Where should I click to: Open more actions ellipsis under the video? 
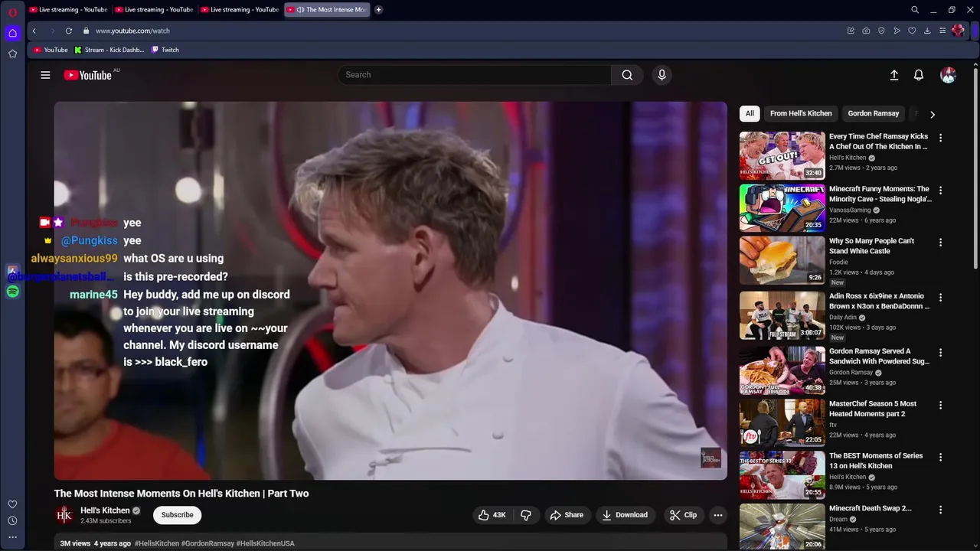(x=718, y=515)
